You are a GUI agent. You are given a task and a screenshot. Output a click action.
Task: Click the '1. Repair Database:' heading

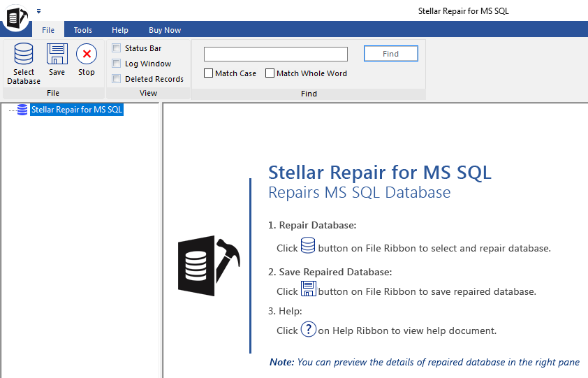click(312, 225)
